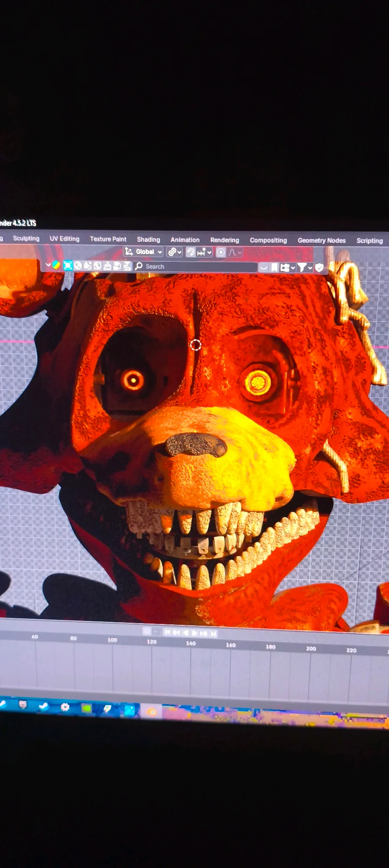Switch to the Sculpting workspace tab
This screenshot has height=868, width=389.
coord(26,238)
